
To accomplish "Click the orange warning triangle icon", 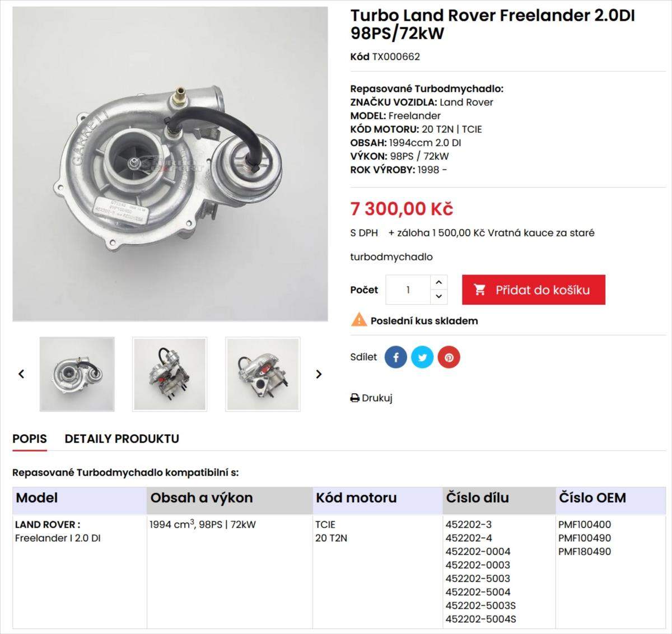I will point(358,320).
